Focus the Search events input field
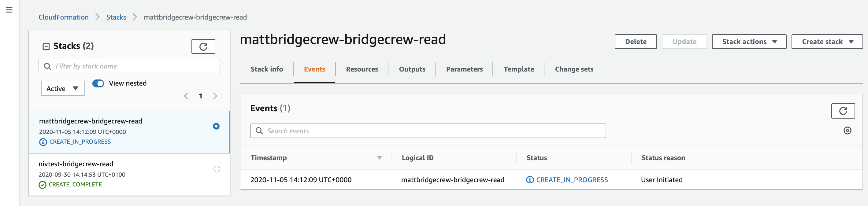The image size is (868, 206). click(428, 131)
